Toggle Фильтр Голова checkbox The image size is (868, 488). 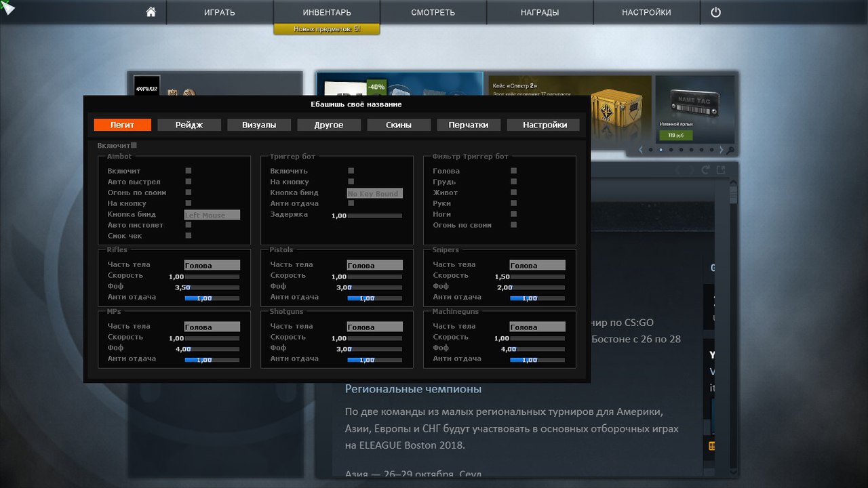click(514, 171)
